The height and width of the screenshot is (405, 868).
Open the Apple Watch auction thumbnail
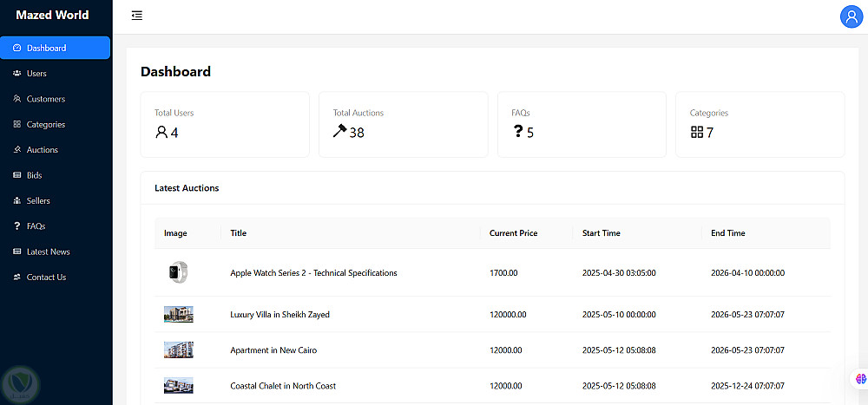coord(178,272)
